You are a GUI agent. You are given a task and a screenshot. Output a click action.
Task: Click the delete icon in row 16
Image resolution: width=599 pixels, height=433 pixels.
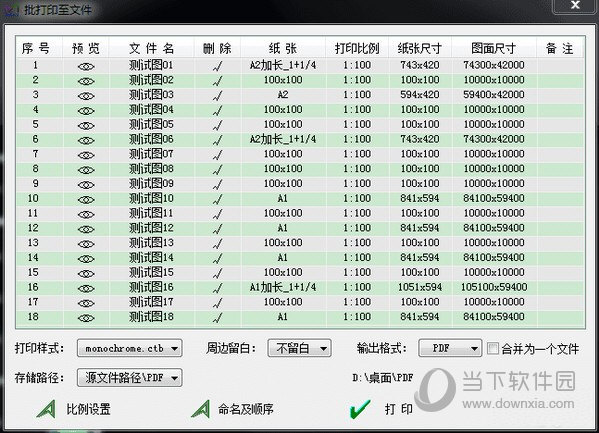pyautogui.click(x=217, y=288)
